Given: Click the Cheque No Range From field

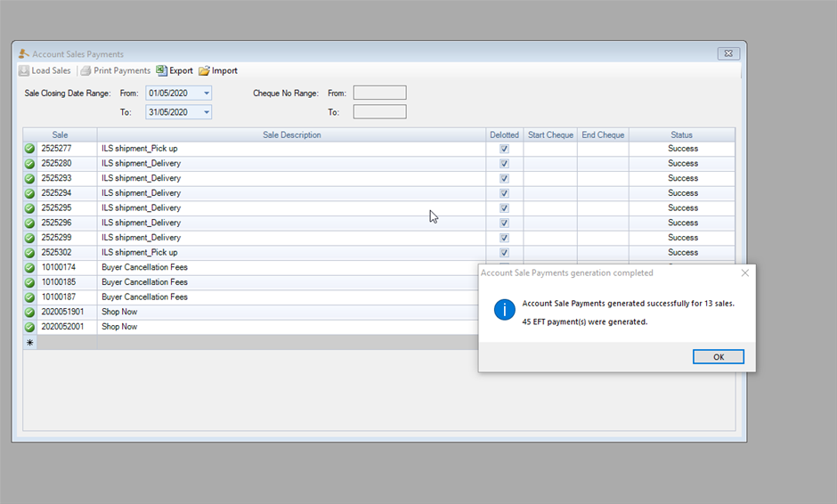Looking at the screenshot, I should [379, 93].
